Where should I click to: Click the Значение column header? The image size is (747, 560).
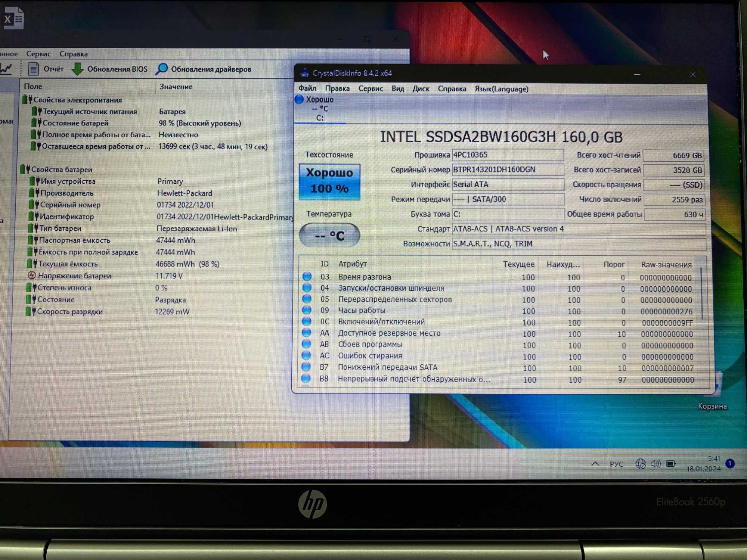176,87
